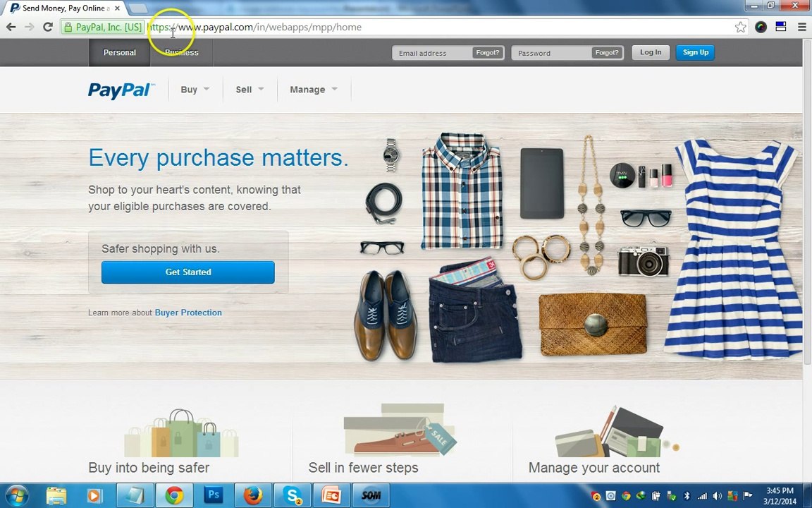
Task: Switch to the Personal tab
Action: click(119, 52)
